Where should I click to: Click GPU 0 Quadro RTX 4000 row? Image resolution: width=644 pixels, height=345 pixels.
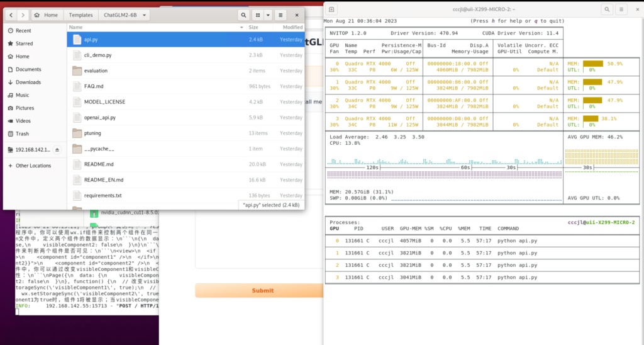pos(444,67)
